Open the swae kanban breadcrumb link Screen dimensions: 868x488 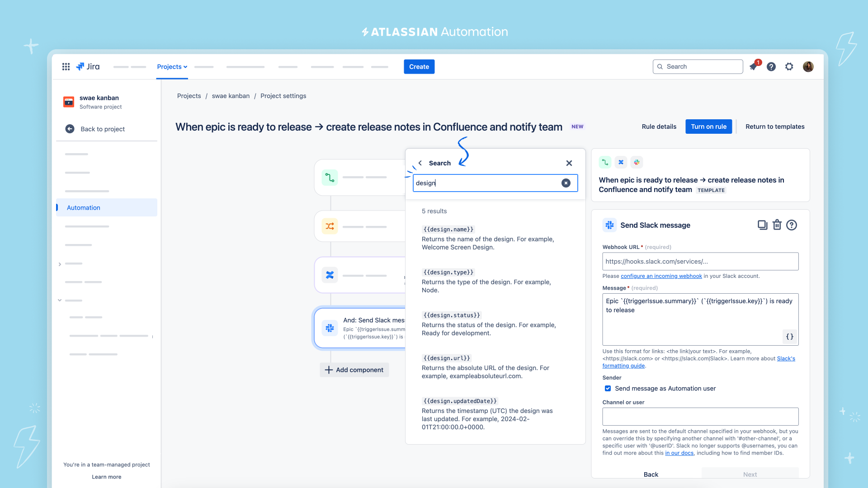click(x=231, y=96)
